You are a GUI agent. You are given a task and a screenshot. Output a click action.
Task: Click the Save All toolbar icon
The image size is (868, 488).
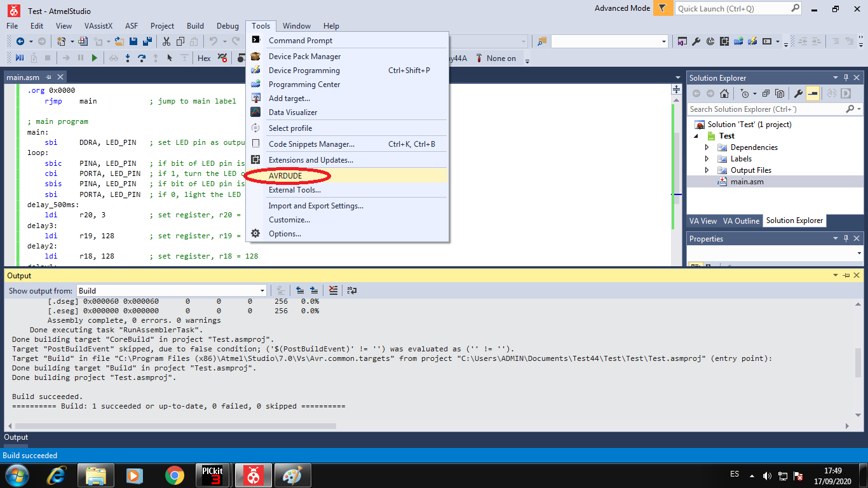coord(147,41)
